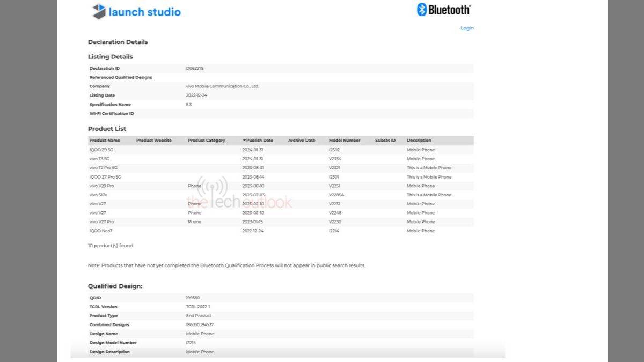Click the Listing Details section heading

click(111, 56)
